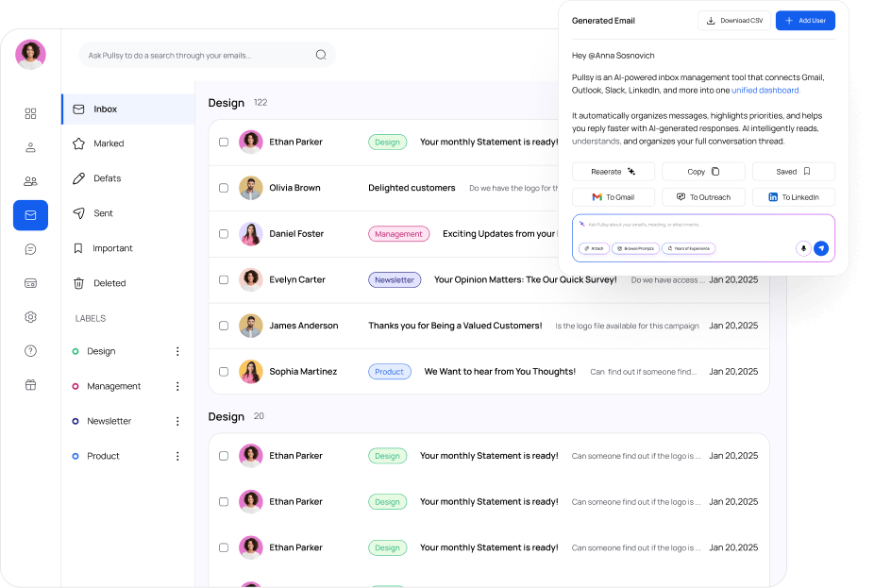This screenshot has width=891, height=588.
Task: Open the Deleted folder
Action: 109,283
